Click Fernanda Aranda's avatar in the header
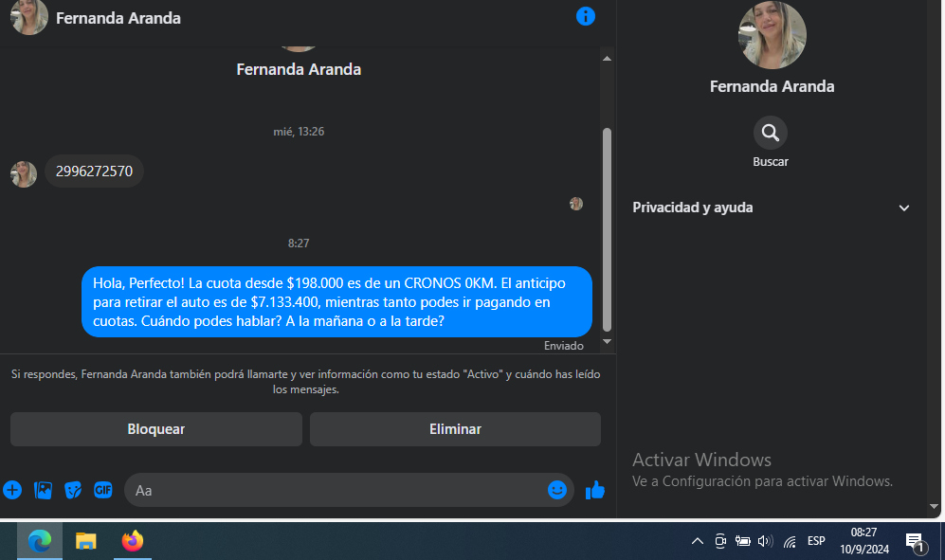 29,17
